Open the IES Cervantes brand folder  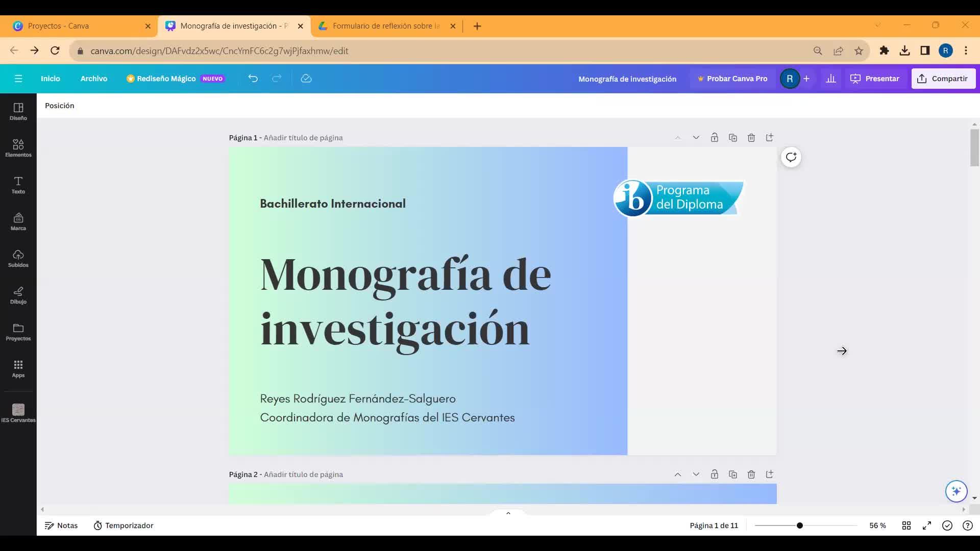pos(18,413)
